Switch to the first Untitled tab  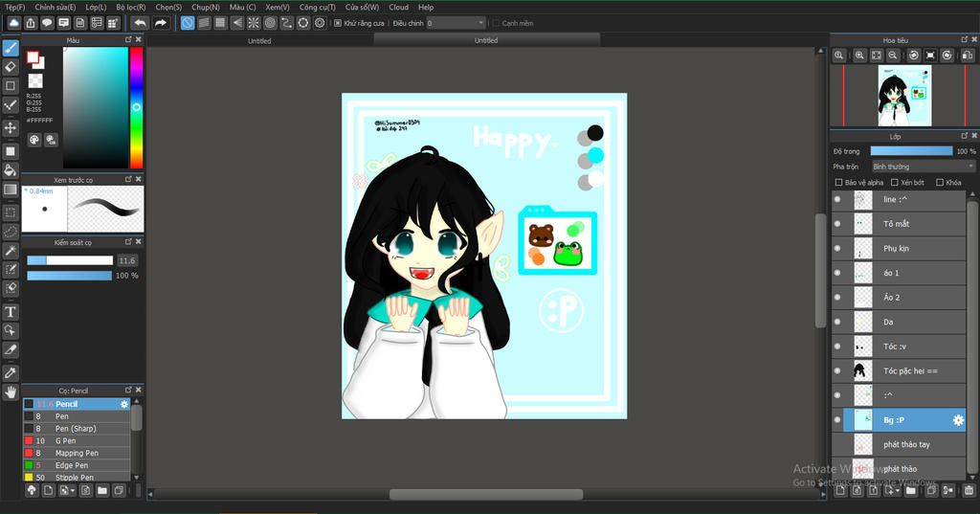click(259, 40)
